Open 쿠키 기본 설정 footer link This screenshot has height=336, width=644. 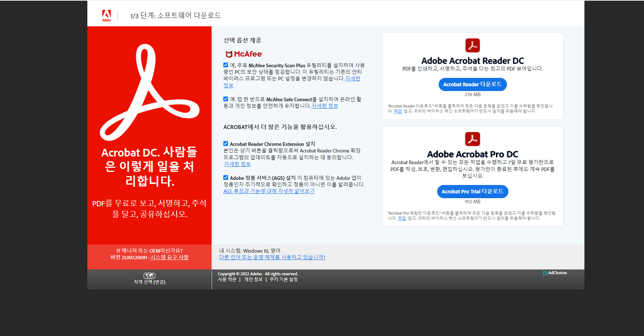tap(284, 279)
